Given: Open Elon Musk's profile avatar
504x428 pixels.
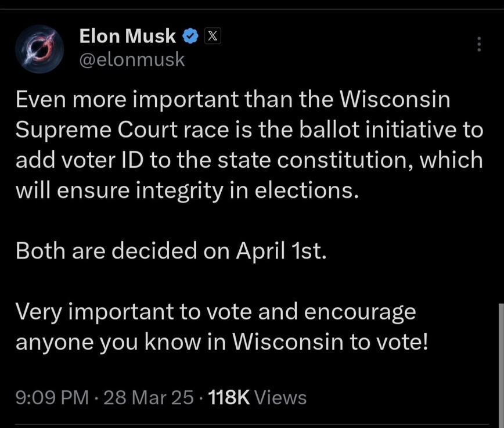Looking at the screenshot, I should [x=39, y=49].
